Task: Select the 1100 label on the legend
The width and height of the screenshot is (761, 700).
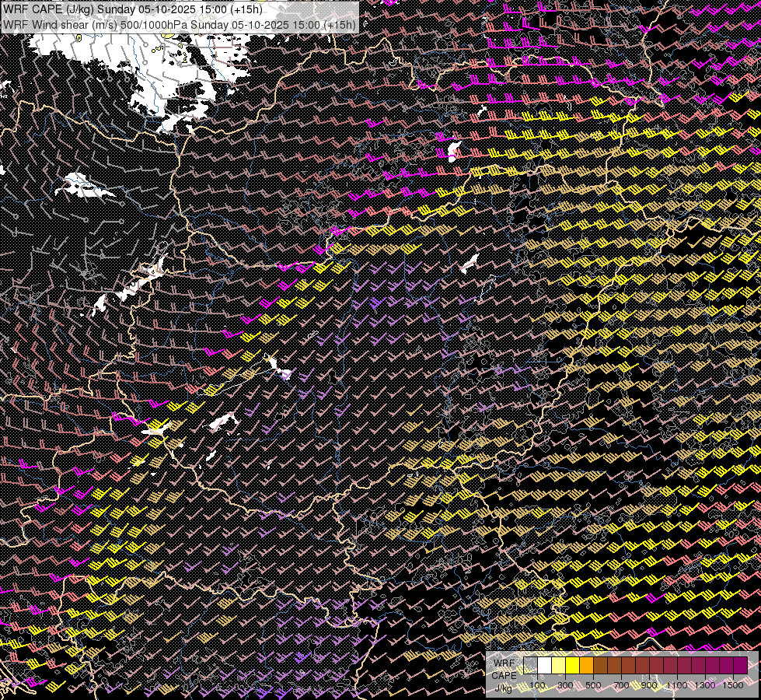Action: click(x=677, y=686)
